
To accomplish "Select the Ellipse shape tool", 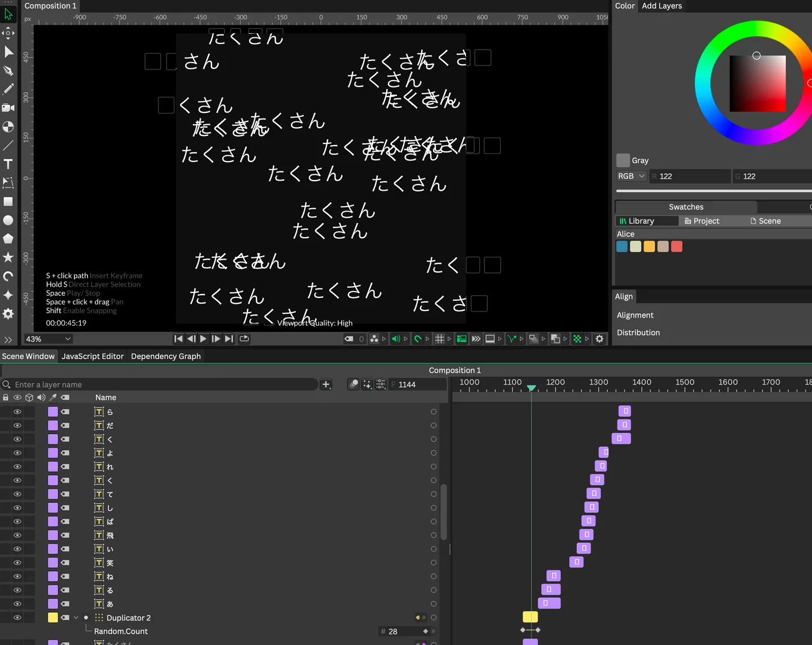I will point(8,220).
